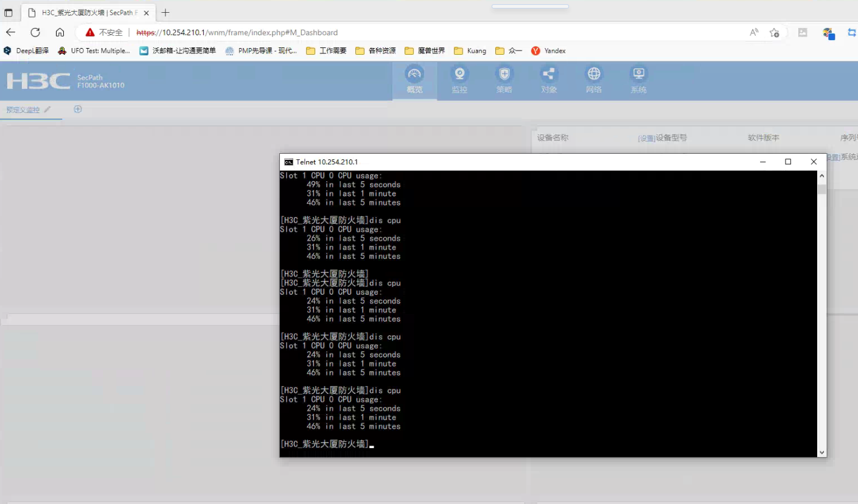This screenshot has height=504, width=858.
Task: Add this page to favorites
Action: coord(774,32)
